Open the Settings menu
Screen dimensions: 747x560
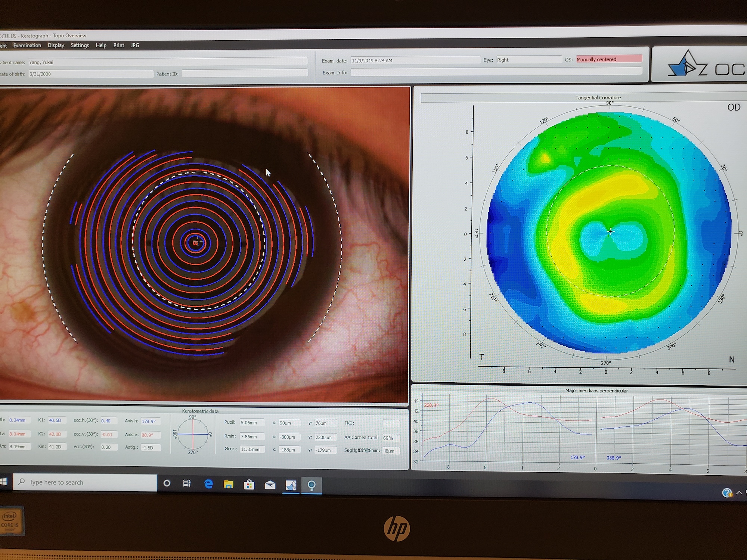coord(80,45)
